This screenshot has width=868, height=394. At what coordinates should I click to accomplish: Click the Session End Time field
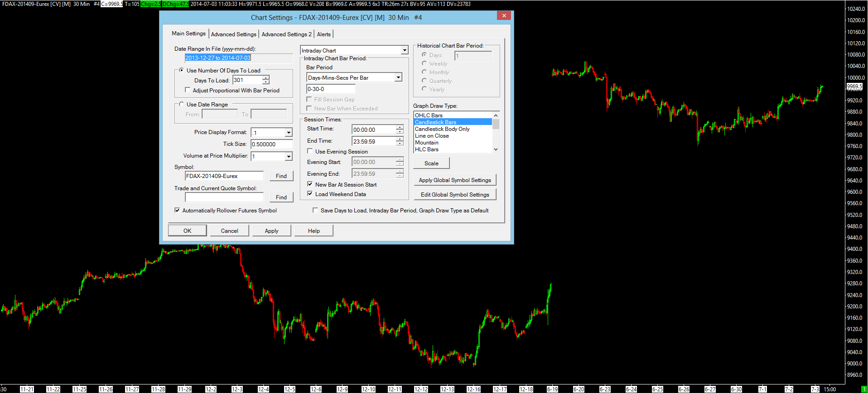click(374, 141)
